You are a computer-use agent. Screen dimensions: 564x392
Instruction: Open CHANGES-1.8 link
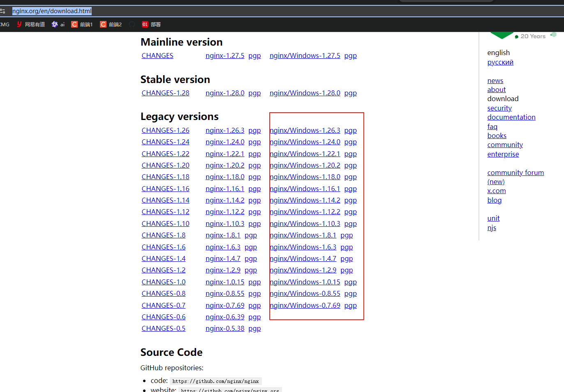point(163,235)
